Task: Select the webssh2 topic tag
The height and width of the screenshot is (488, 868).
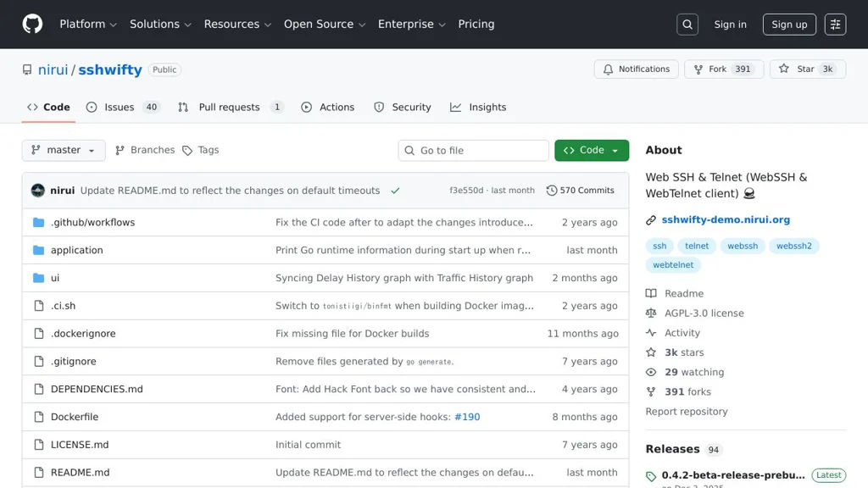Action: coord(793,246)
